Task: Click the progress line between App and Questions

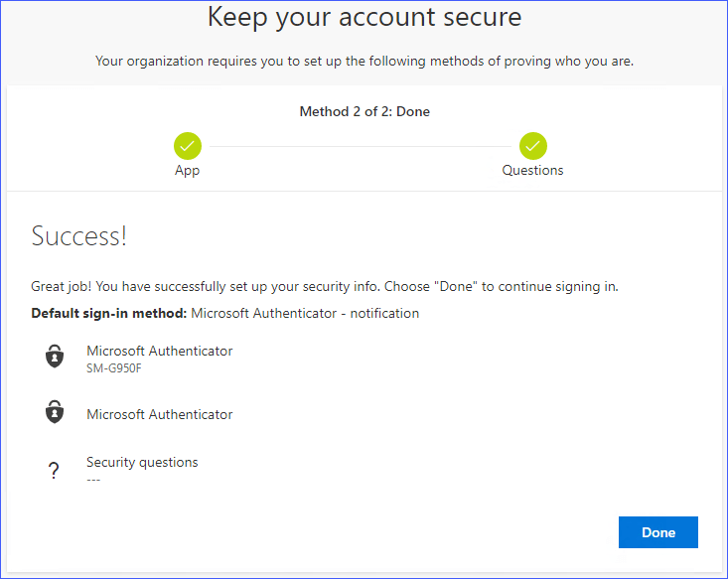Action: click(x=360, y=146)
